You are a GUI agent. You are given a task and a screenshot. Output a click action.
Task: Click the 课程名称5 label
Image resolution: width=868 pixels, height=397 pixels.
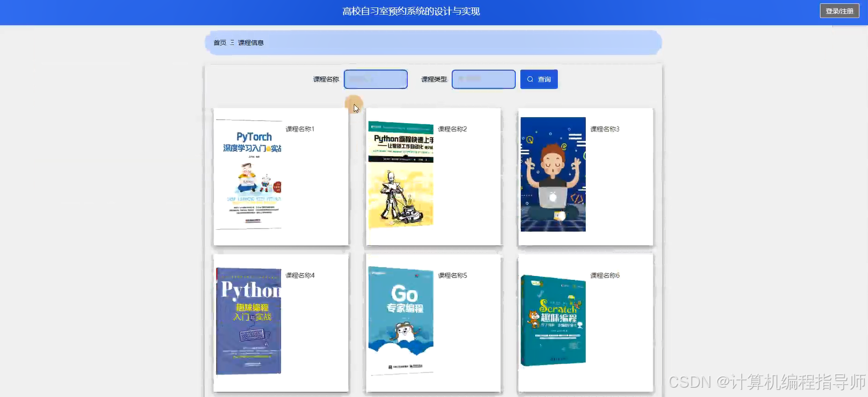coord(452,275)
